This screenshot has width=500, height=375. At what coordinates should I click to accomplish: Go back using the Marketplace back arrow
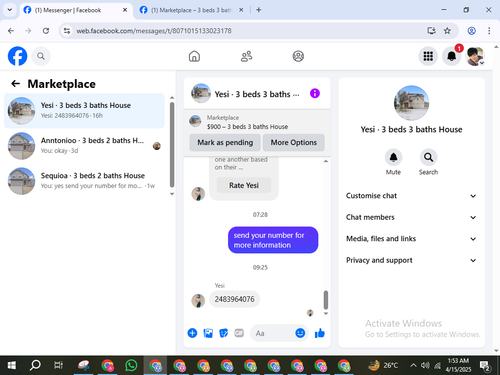point(15,84)
